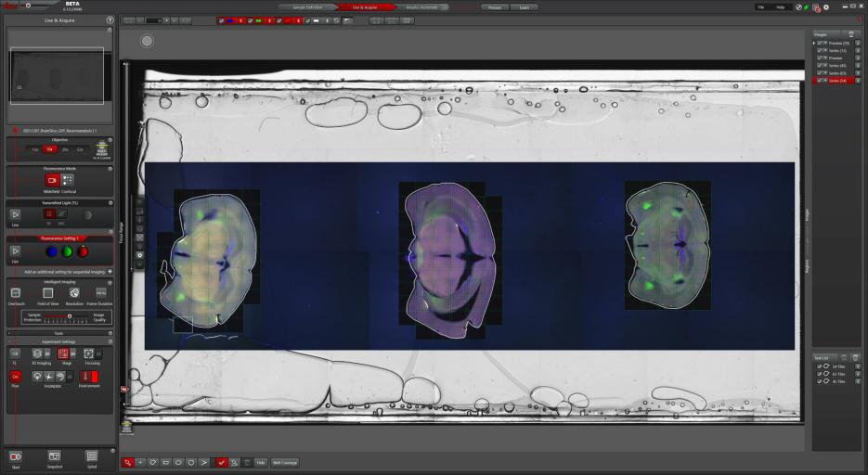This screenshot has width=868, height=475.
Task: Click the OneTouch intelligent imaging icon
Action: pos(16,293)
